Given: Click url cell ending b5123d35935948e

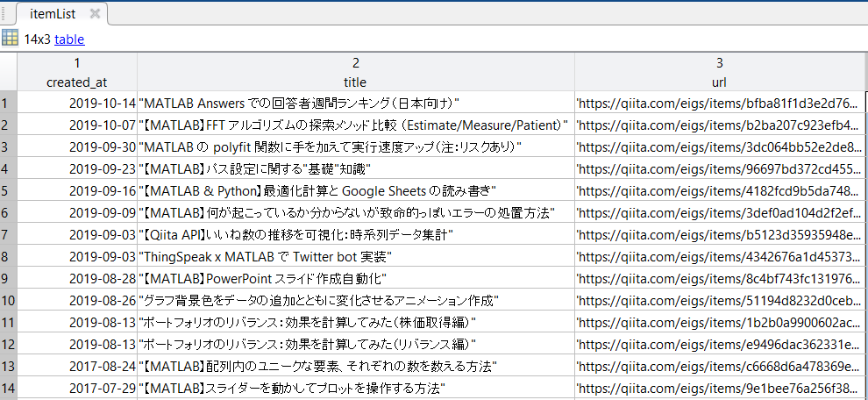Looking at the screenshot, I should [720, 234].
